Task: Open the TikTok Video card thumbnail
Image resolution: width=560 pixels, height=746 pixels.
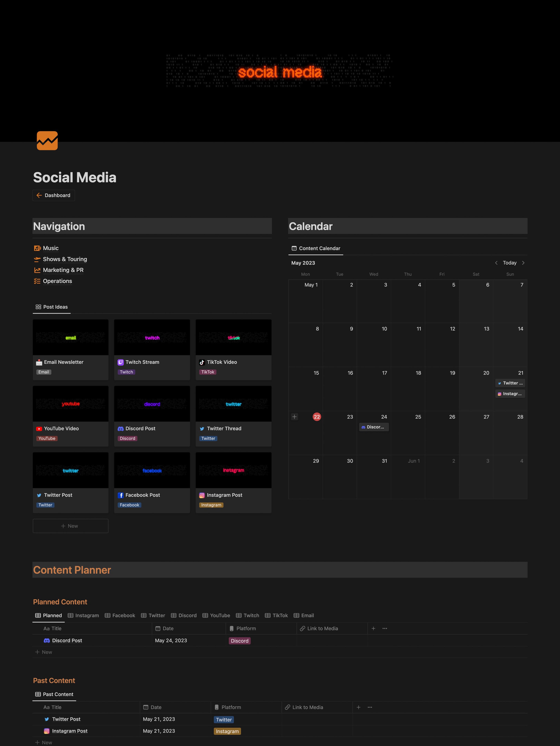Action: (233, 337)
